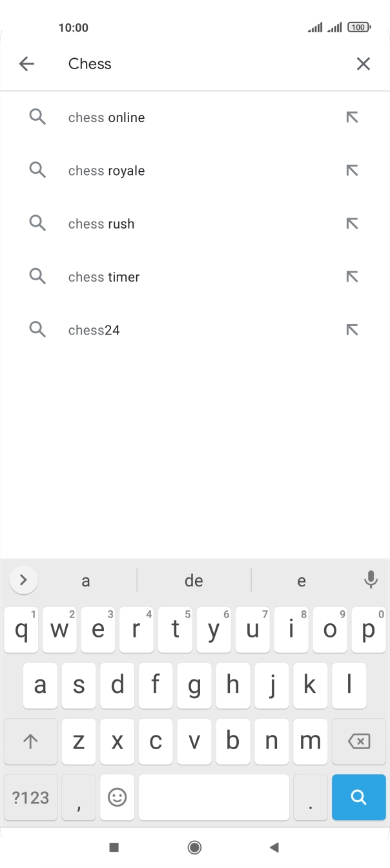Screen dimensions: 390x868
Task: Switch keyboard to symbols with ?123 key
Action: 30,797
